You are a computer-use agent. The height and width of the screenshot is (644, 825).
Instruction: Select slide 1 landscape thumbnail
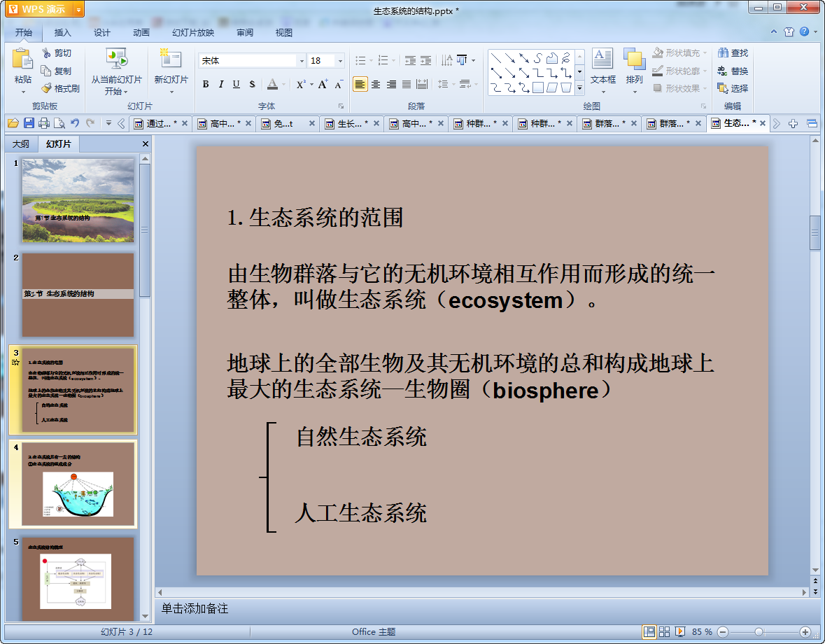point(78,200)
